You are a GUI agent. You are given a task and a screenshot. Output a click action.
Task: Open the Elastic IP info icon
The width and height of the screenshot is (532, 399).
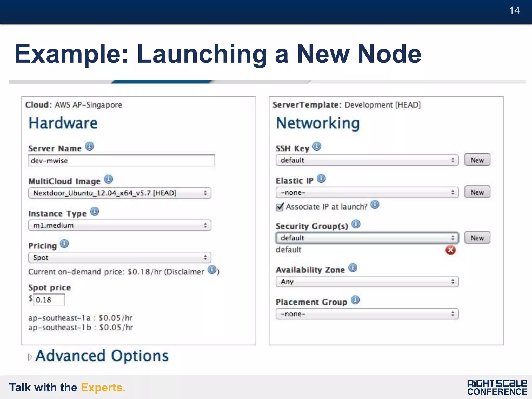tap(321, 179)
